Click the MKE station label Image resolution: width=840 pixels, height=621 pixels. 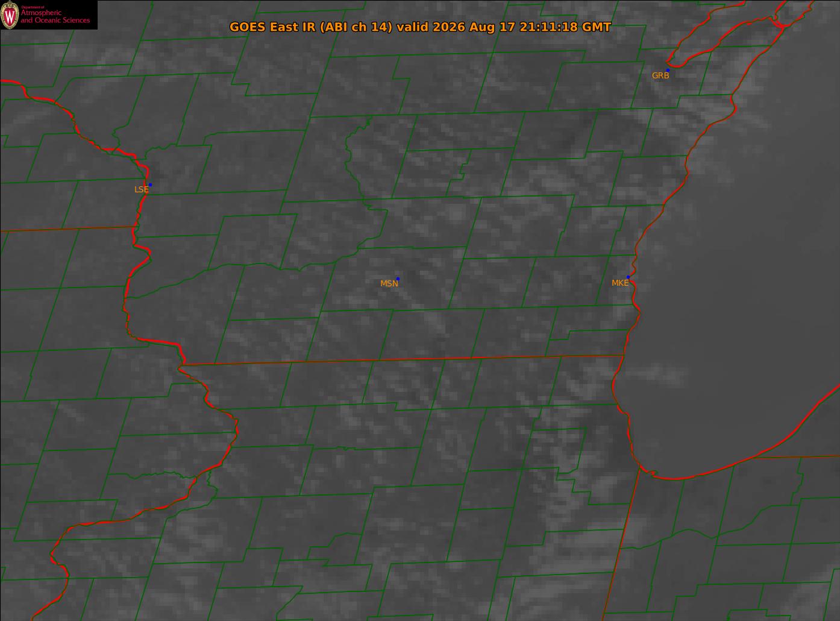pos(619,283)
